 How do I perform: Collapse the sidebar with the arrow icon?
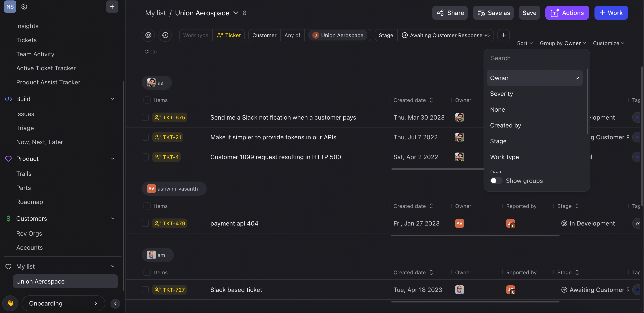point(115,304)
